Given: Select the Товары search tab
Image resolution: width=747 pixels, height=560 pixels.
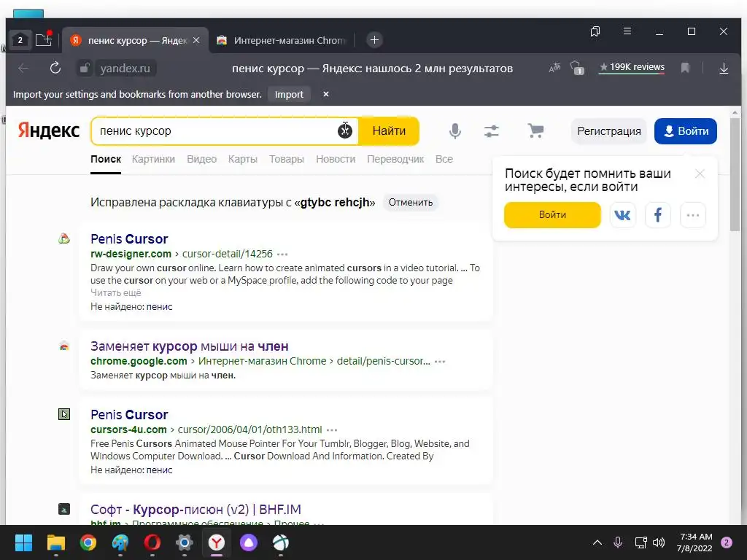Looking at the screenshot, I should click(286, 159).
